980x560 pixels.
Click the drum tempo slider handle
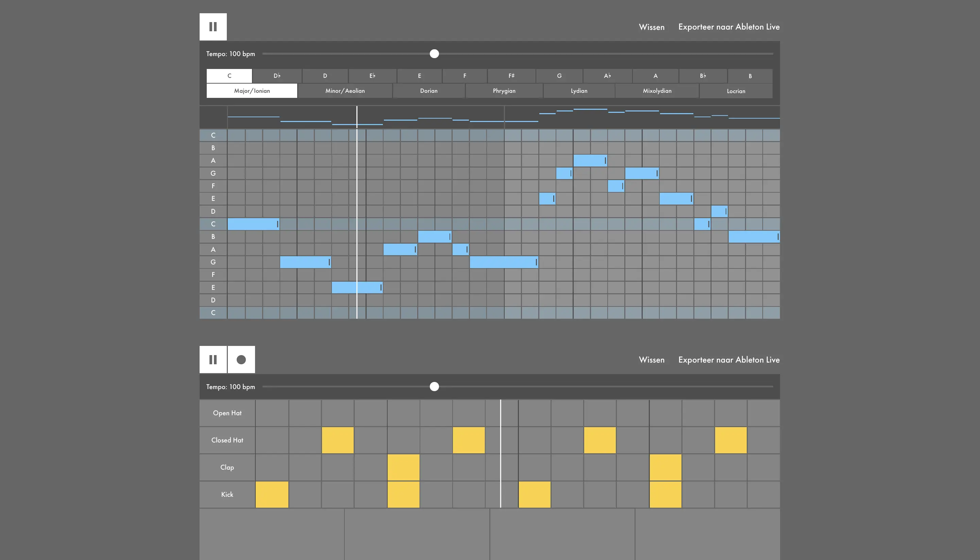click(x=434, y=387)
